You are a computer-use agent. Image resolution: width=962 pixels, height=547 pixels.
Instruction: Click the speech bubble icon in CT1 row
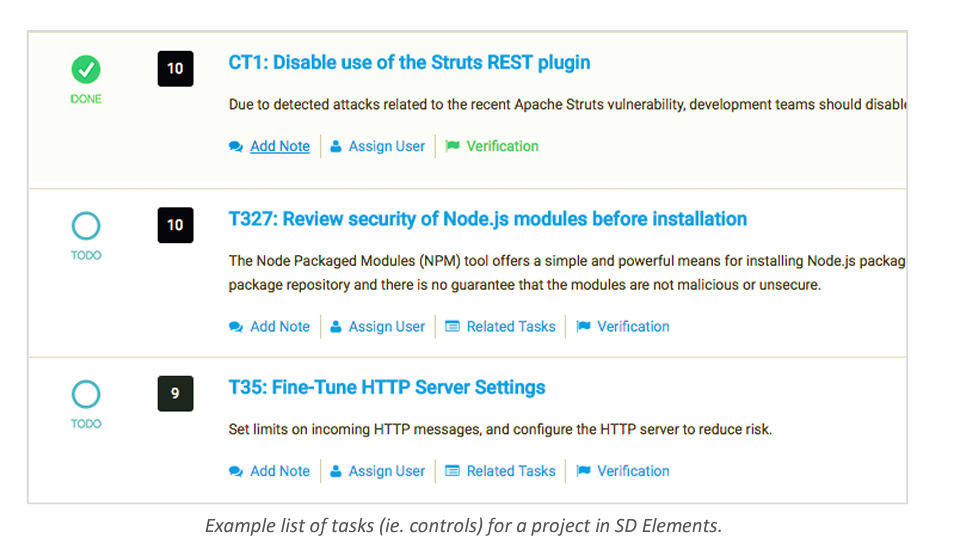[236, 147]
